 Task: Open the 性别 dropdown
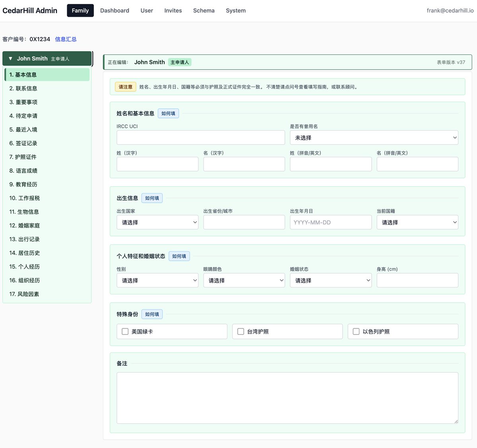click(157, 280)
